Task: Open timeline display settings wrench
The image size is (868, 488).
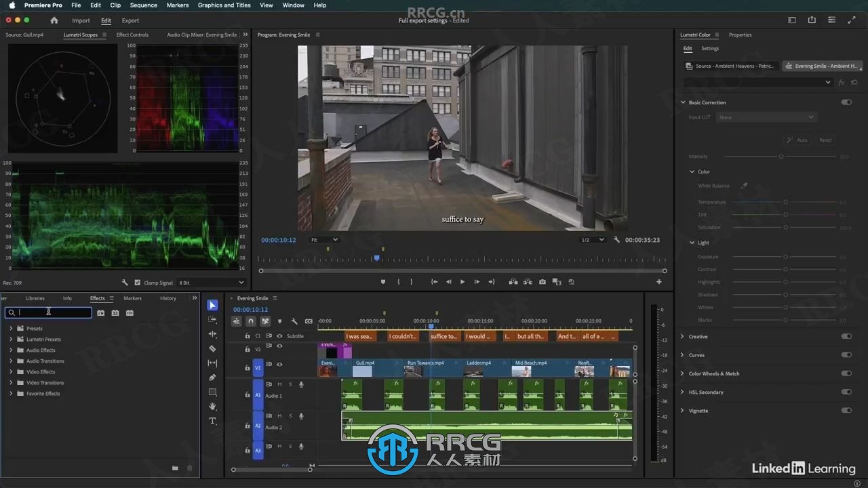Action: point(294,321)
